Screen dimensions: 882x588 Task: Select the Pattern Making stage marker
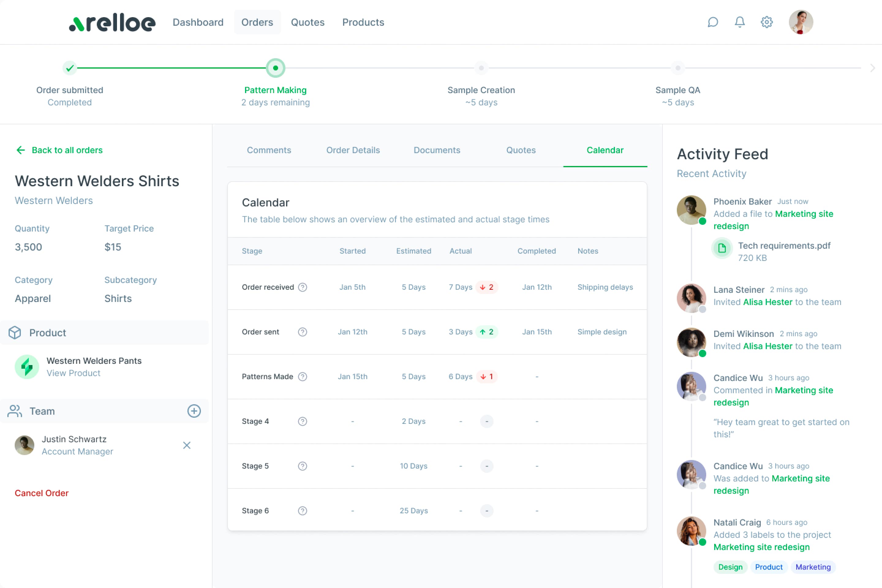click(x=276, y=68)
